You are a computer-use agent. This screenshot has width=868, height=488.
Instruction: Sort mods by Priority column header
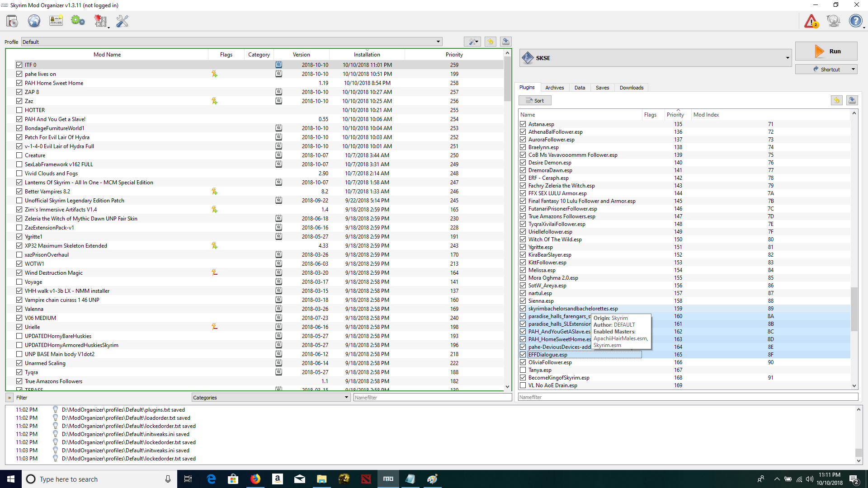454,54
